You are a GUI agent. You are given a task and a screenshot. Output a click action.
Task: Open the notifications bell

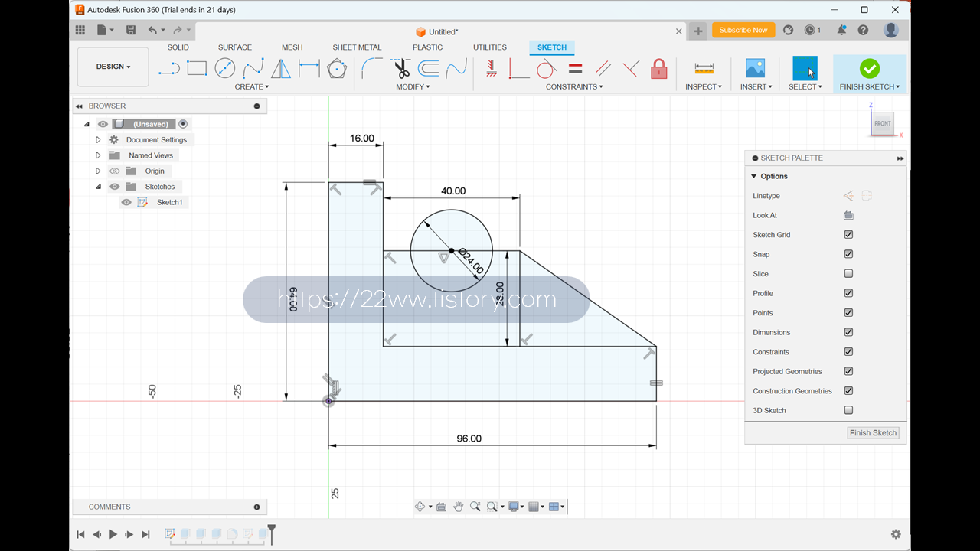click(x=841, y=30)
